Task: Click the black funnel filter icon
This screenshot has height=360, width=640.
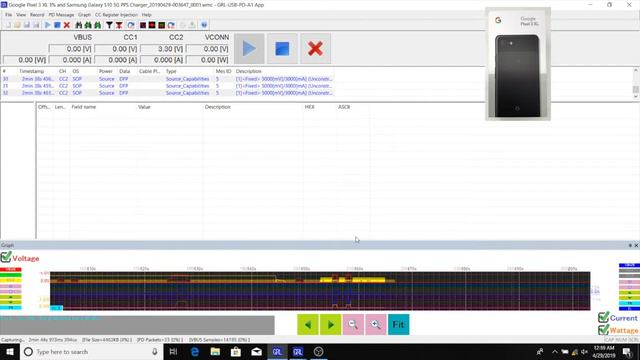Action: pos(109,25)
